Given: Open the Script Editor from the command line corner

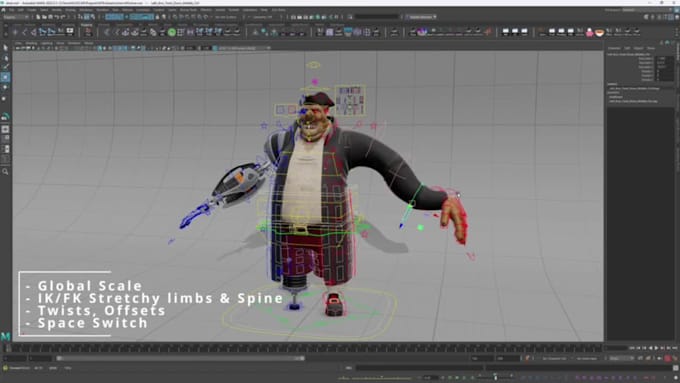Looking at the screenshot, I should point(676,368).
